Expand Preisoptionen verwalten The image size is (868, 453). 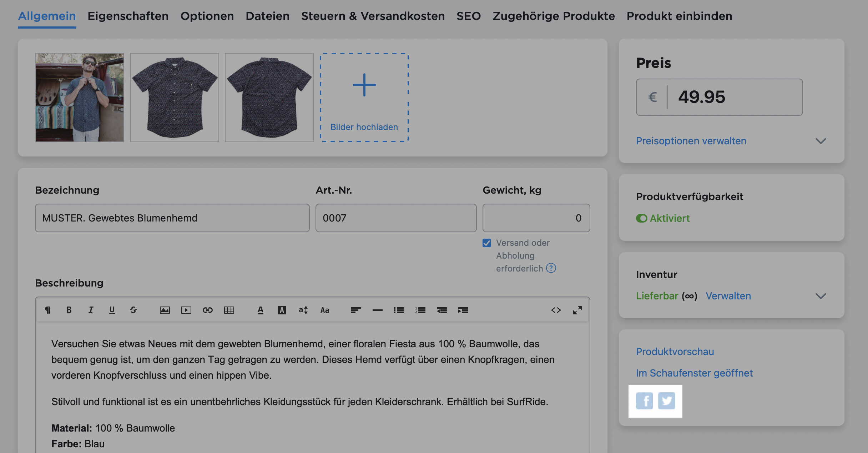(691, 141)
